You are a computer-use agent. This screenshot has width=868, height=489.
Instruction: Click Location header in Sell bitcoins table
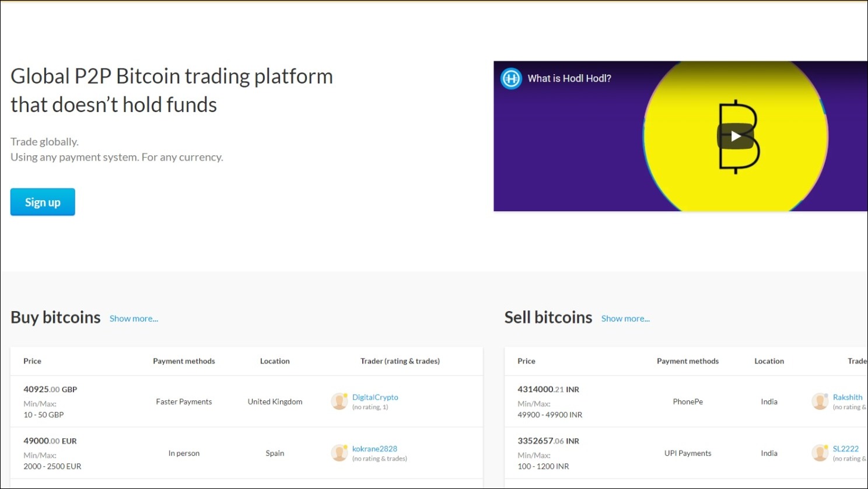769,361
